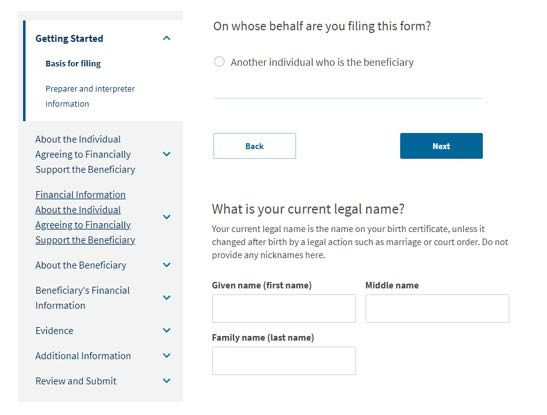547x415 pixels.
Task: Focus the Family name input field
Action: [x=284, y=361]
